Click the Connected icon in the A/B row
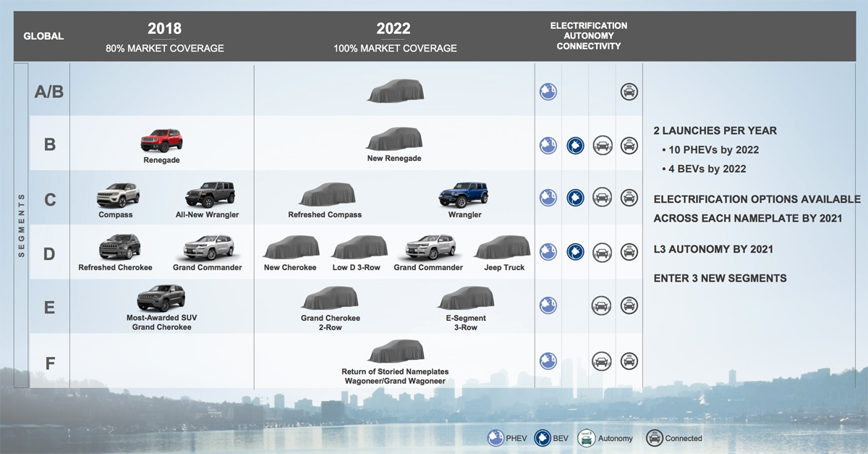Image resolution: width=868 pixels, height=454 pixels. click(x=629, y=91)
